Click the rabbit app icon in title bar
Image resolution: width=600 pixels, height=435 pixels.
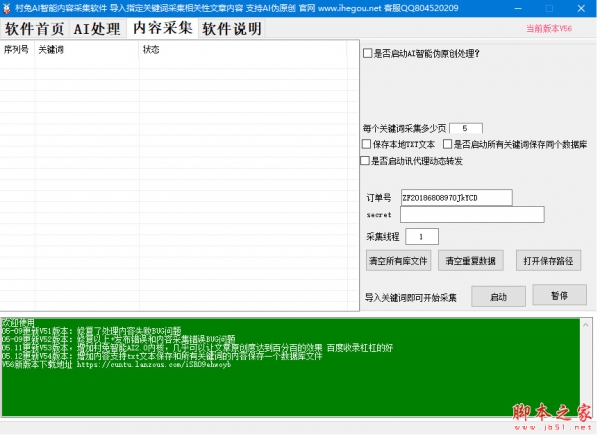point(7,8)
